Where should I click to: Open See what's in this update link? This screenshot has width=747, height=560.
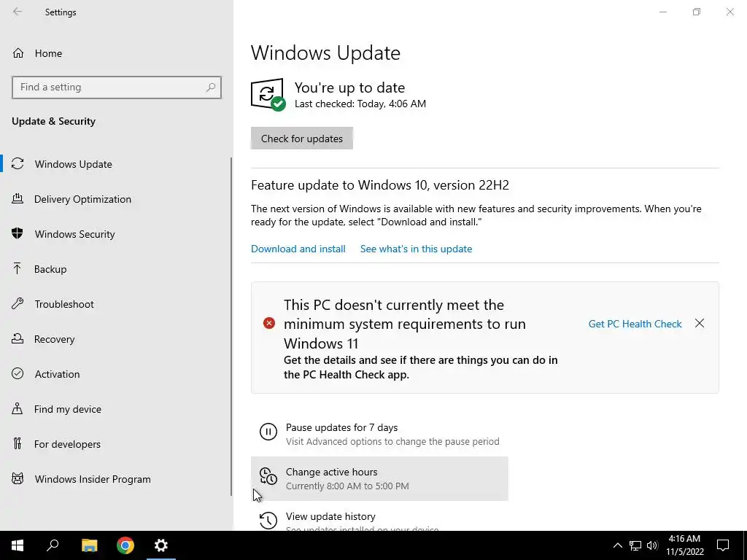416,249
